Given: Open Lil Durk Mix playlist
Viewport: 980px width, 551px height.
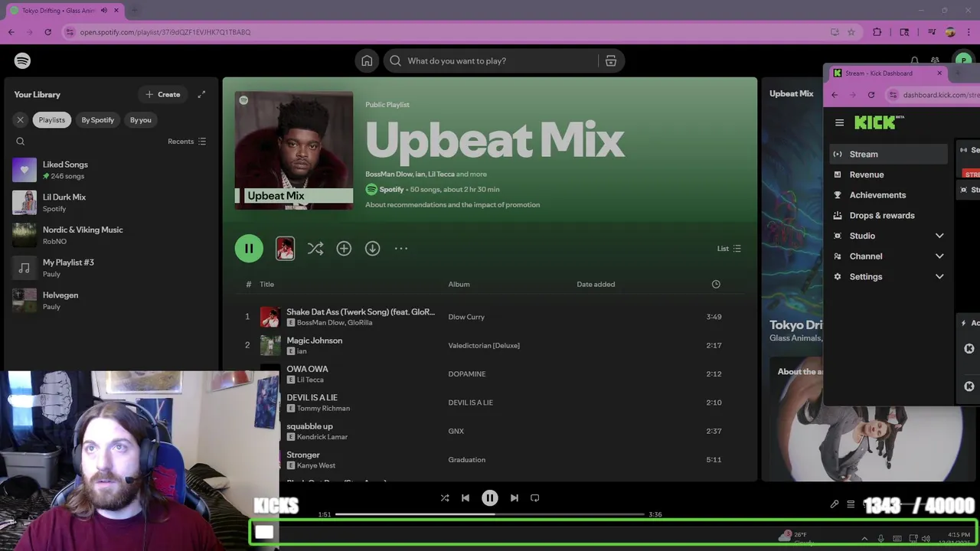Looking at the screenshot, I should (x=111, y=202).
